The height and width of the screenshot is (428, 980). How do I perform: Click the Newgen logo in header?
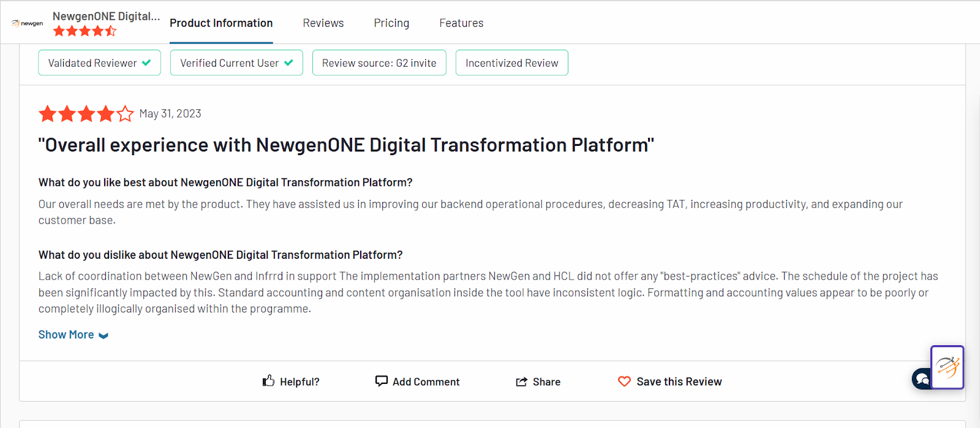point(27,23)
